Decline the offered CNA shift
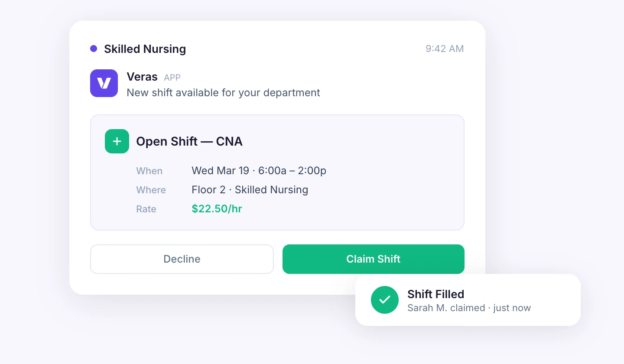 [x=182, y=259]
